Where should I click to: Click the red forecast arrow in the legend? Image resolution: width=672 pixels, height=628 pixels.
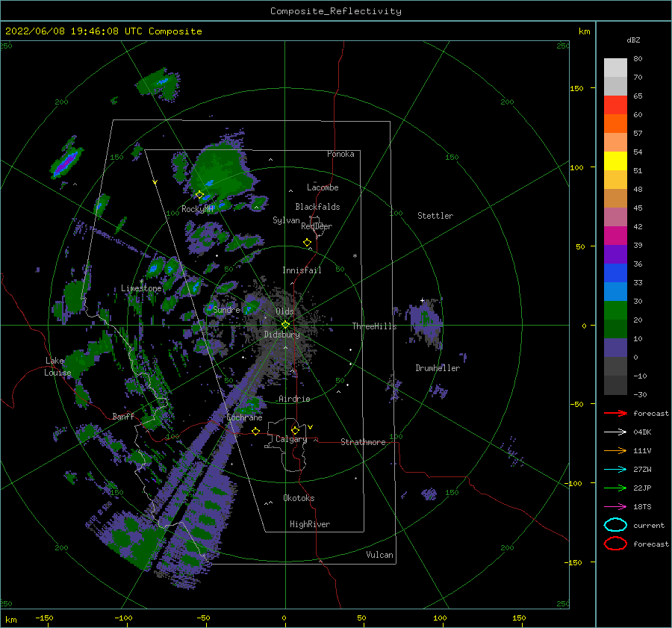tap(615, 413)
